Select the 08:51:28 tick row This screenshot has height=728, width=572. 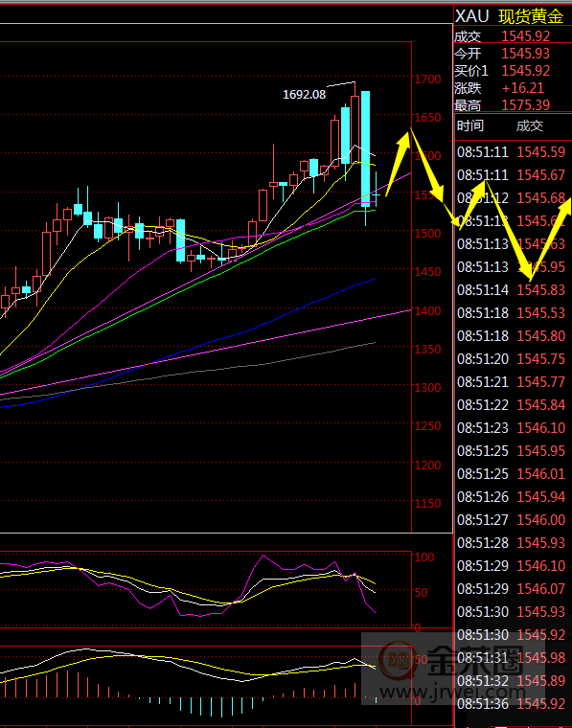tap(512, 543)
